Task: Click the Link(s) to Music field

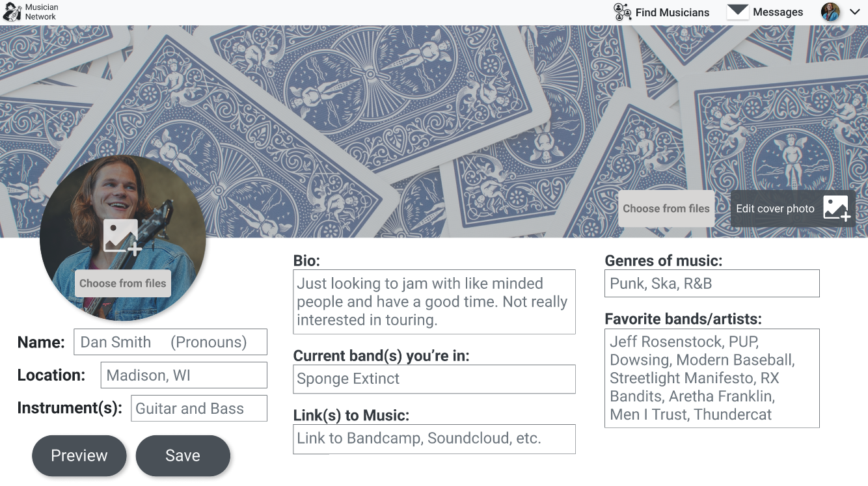Action: pos(434,439)
